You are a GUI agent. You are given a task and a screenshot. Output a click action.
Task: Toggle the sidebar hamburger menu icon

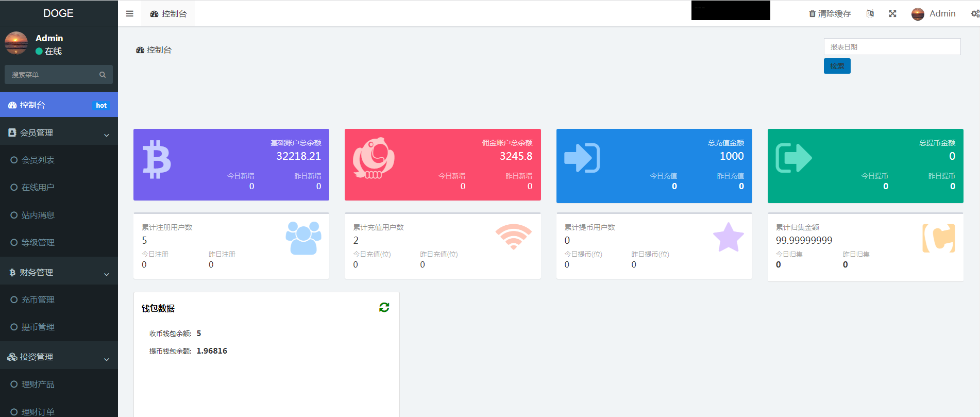point(130,14)
